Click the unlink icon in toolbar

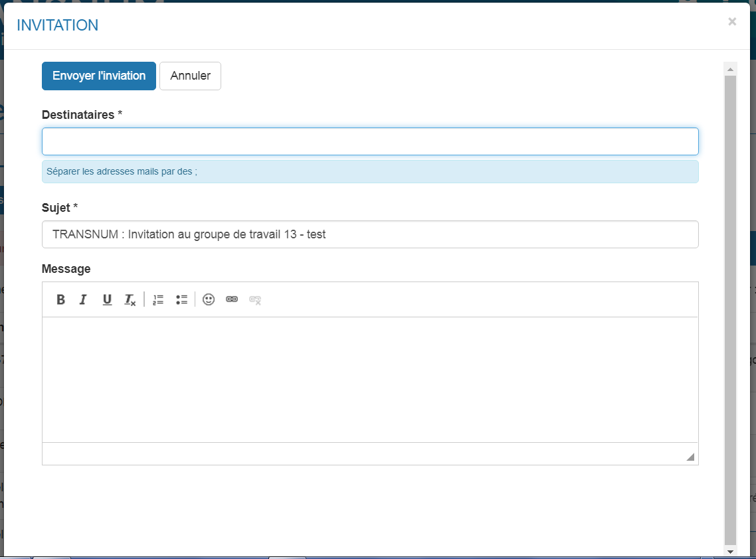[255, 299]
